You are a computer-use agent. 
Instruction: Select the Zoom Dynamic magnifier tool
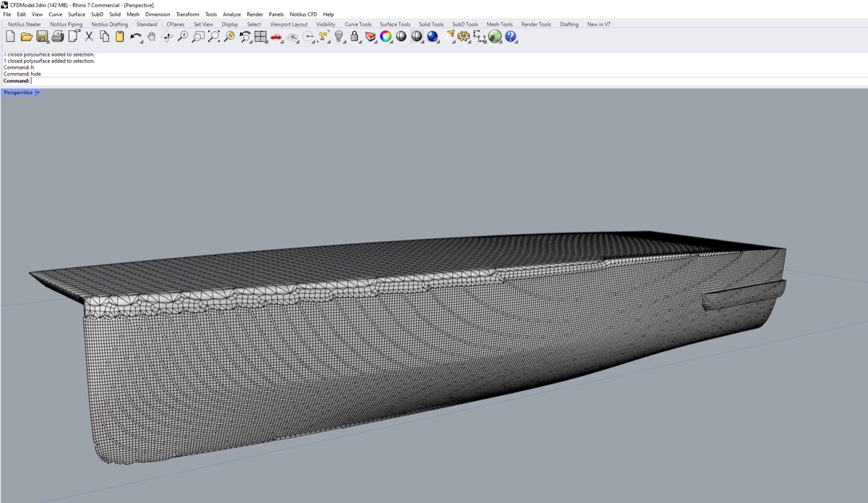click(182, 36)
